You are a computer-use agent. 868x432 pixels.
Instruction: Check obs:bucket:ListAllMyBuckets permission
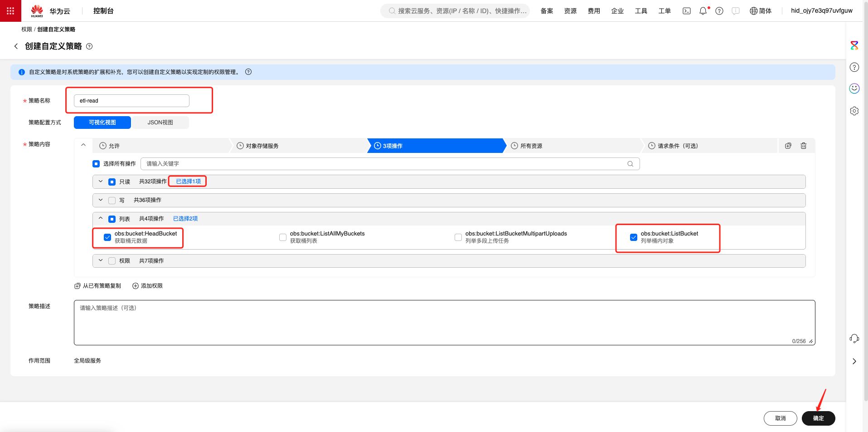pyautogui.click(x=283, y=237)
